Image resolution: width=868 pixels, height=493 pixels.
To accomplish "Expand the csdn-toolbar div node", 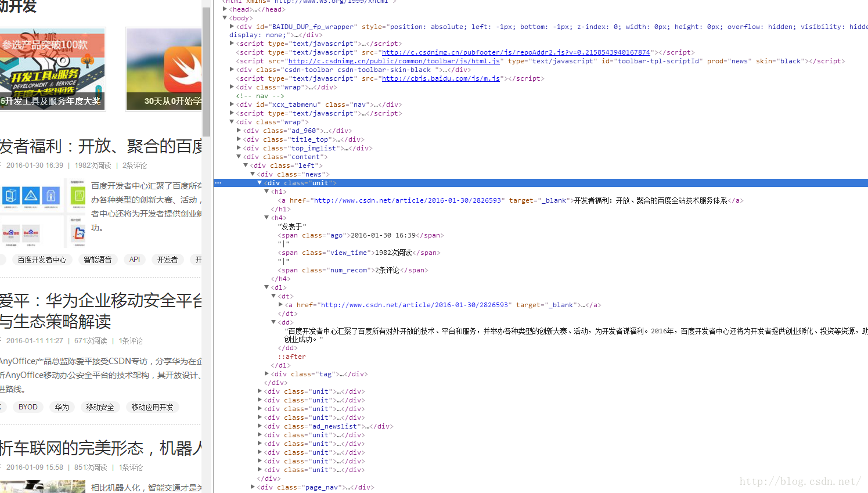I will click(x=232, y=70).
